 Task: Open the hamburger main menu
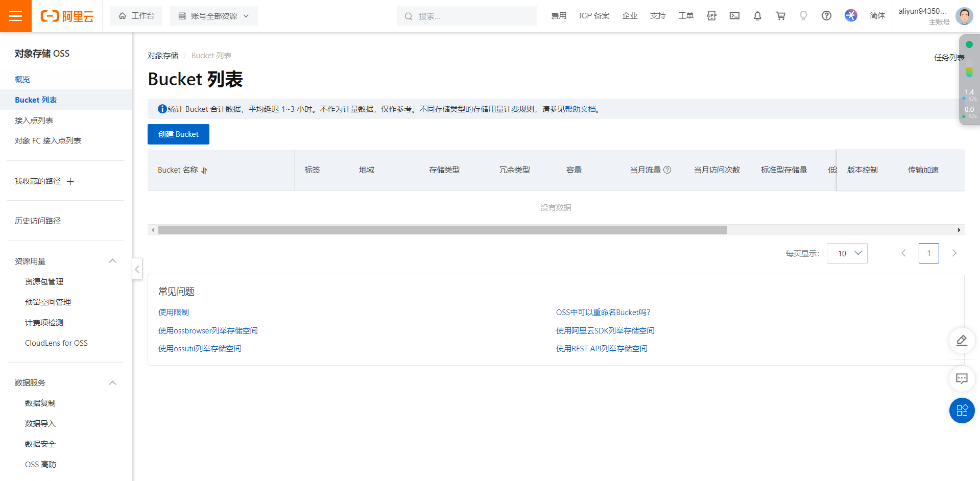point(16,16)
